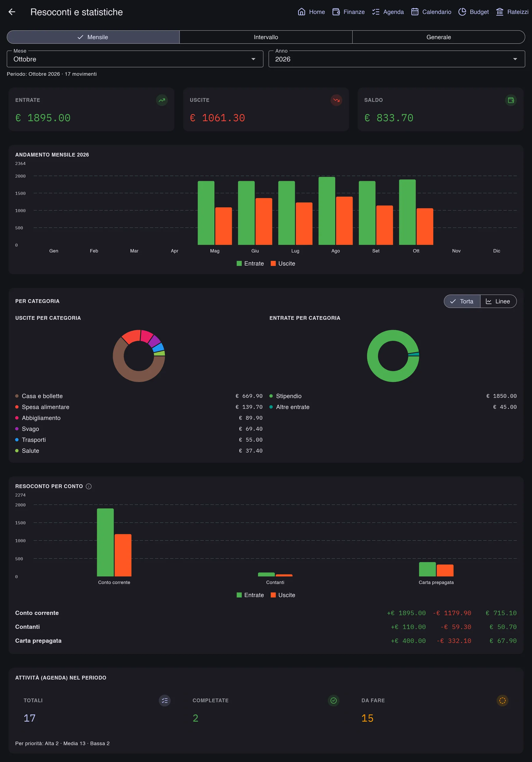
Task: Click the Carta prepagata summary row
Action: 266,641
